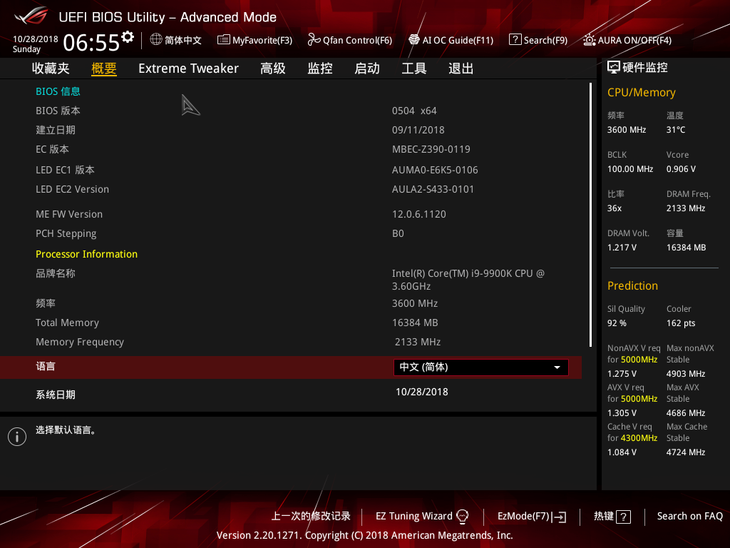The image size is (730, 548).
Task: Click the LED EC2 Version label
Action: (x=72, y=189)
